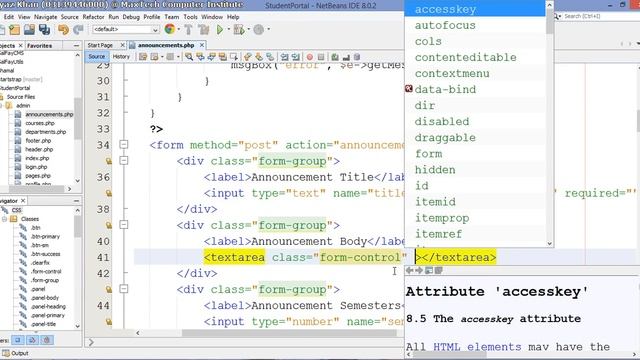The image size is (640, 360).
Task: Click the Clean and Build icon
Action: tap(204, 29)
